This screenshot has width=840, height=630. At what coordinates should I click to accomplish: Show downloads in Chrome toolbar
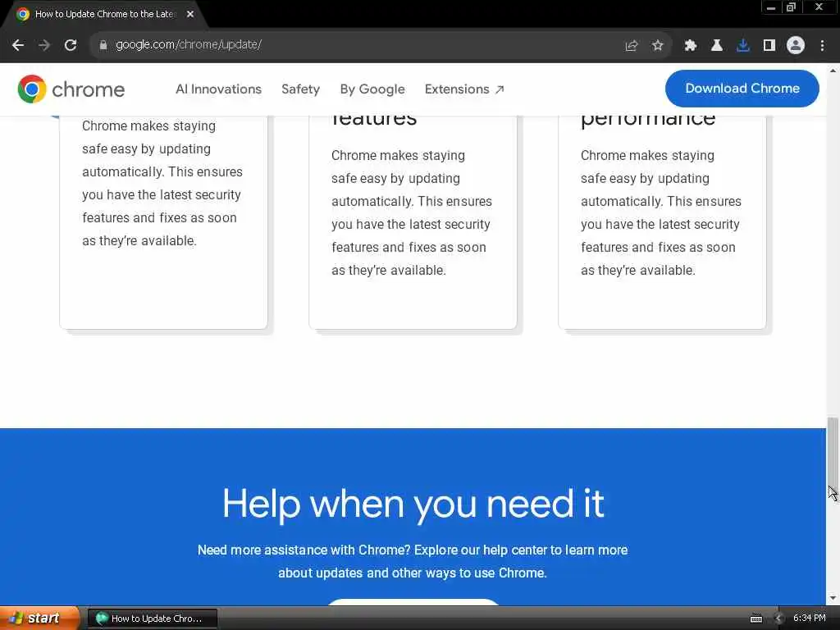(743, 46)
